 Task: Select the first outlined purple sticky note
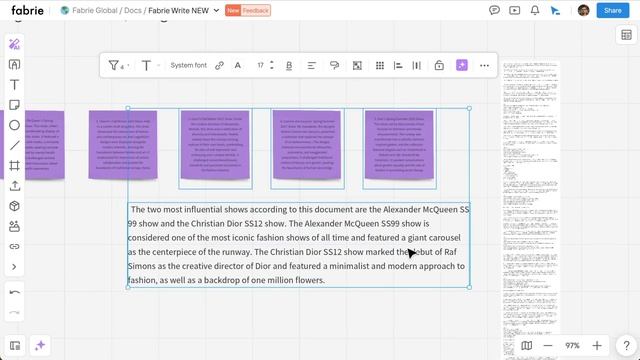click(x=215, y=145)
